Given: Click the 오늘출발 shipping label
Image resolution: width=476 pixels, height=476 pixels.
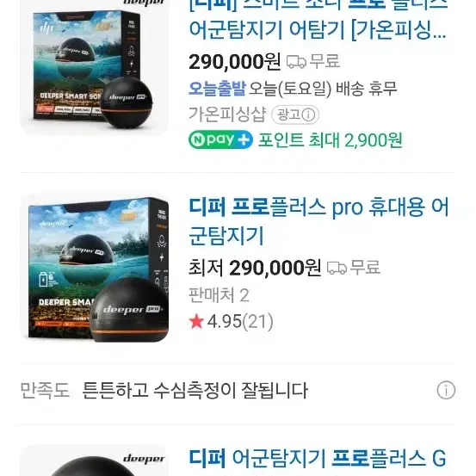Looking at the screenshot, I should (217, 89).
